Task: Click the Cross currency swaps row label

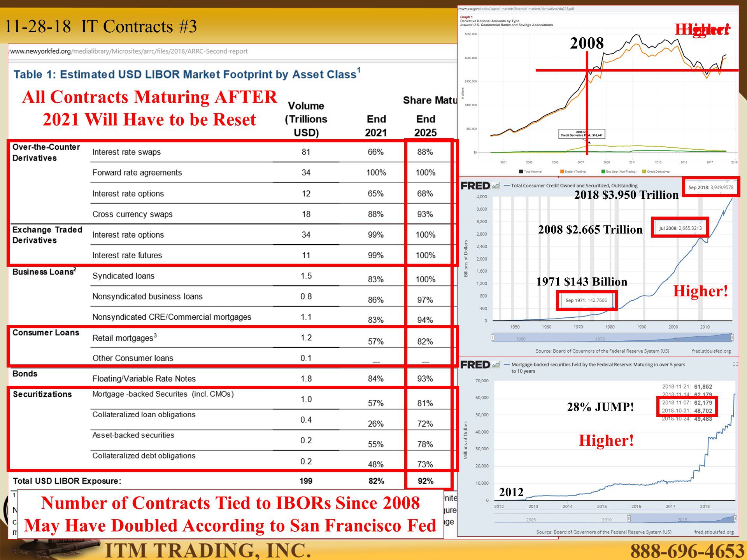Action: 132,214
